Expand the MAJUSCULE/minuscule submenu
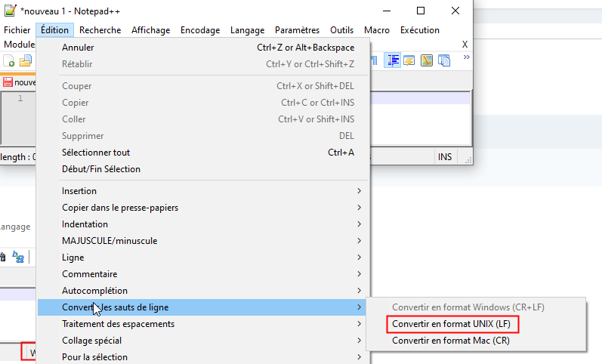Screen dimensions: 602x364 click(202, 241)
